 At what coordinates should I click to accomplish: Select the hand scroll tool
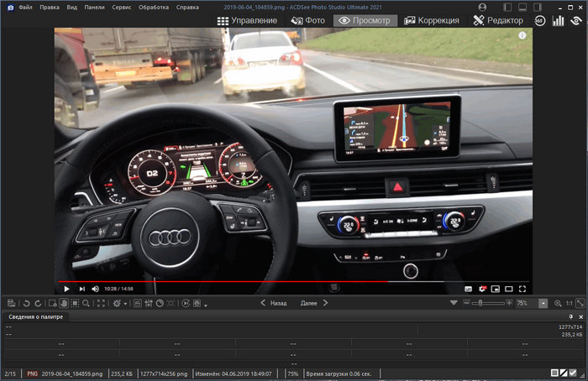pyautogui.click(x=64, y=303)
